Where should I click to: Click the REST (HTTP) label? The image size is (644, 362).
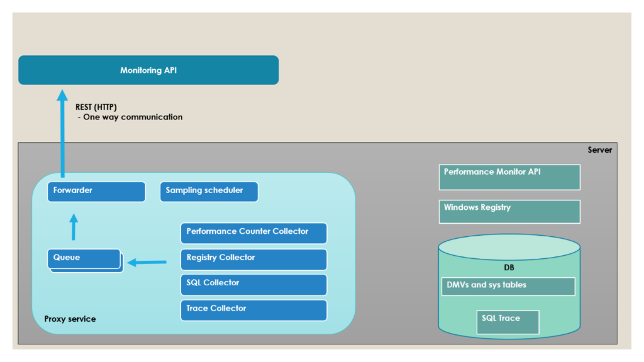pos(96,107)
